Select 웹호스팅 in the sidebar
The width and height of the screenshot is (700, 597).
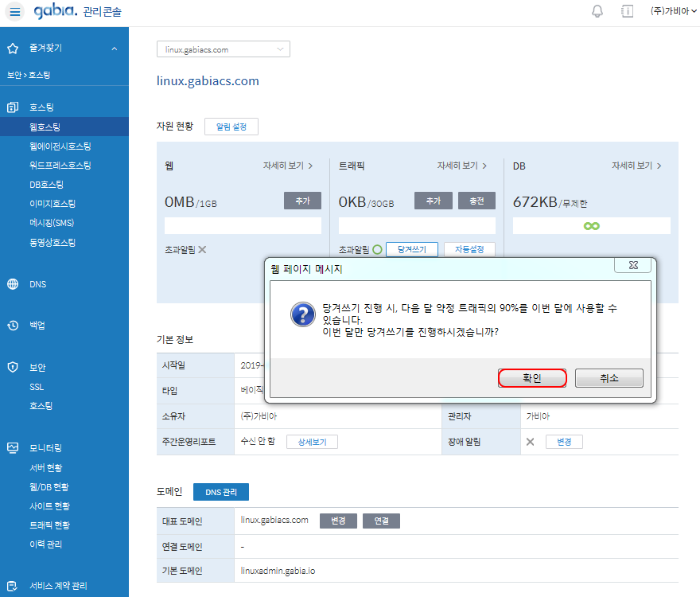pyautogui.click(x=64, y=127)
